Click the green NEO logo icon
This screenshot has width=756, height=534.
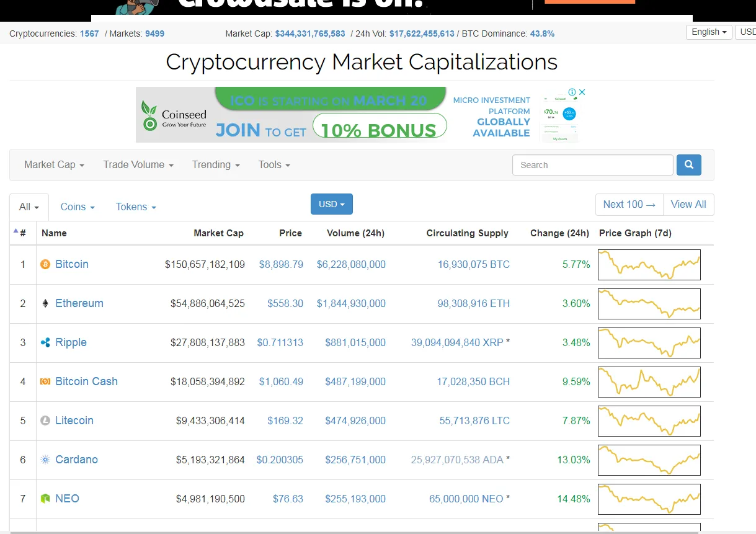tap(45, 499)
